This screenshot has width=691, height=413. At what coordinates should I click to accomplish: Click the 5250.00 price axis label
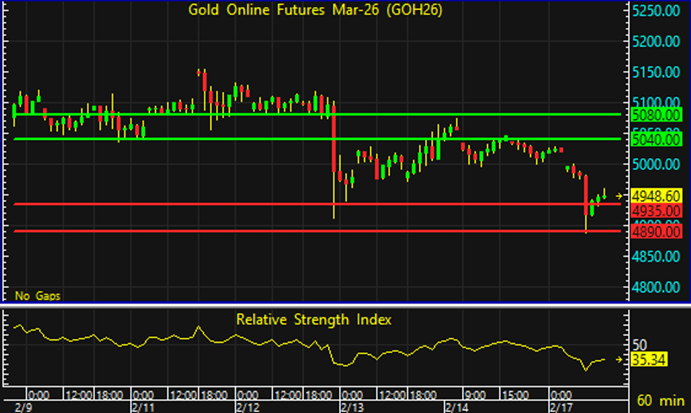pyautogui.click(x=656, y=11)
